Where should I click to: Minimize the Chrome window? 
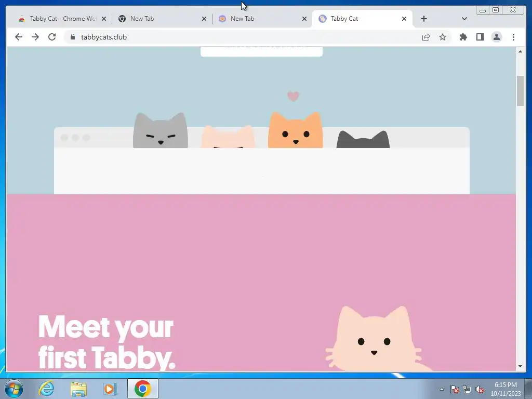[483, 10]
